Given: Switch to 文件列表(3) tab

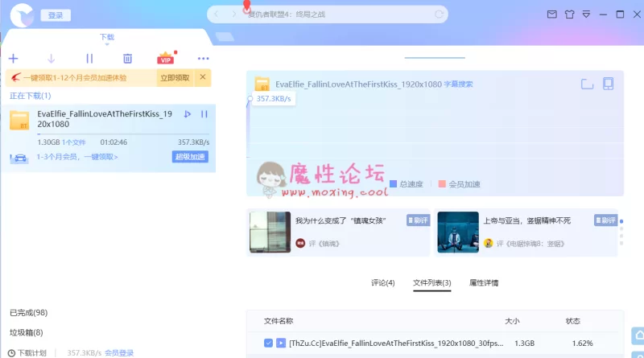Looking at the screenshot, I should 432,283.
